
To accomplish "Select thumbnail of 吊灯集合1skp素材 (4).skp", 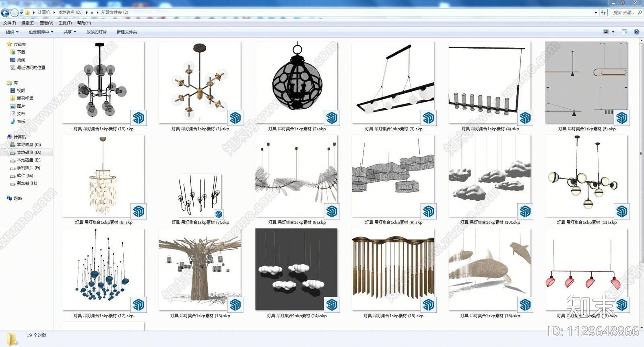I will pos(490,82).
